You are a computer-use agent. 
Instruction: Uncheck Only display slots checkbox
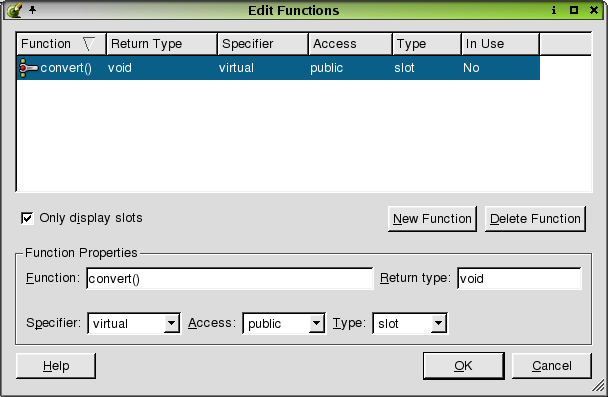27,218
